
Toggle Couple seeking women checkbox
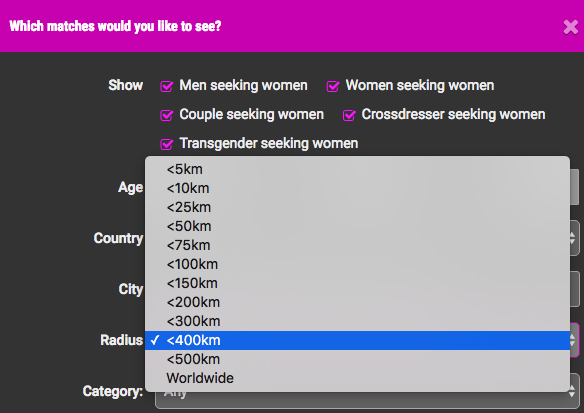[x=166, y=115]
